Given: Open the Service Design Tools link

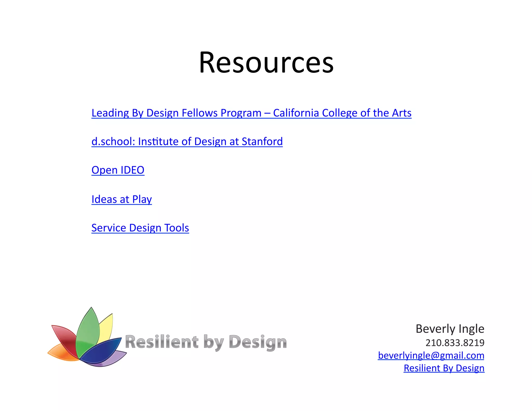Looking at the screenshot, I should [140, 228].
